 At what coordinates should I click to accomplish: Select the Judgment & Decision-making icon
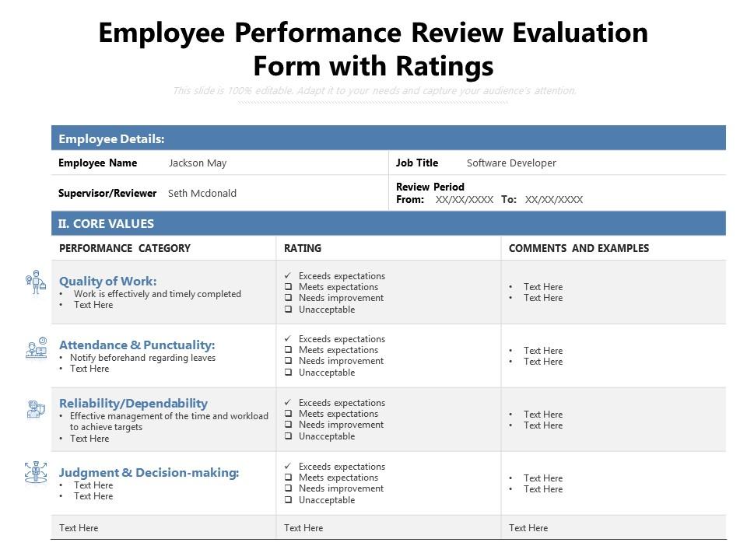pyautogui.click(x=36, y=472)
